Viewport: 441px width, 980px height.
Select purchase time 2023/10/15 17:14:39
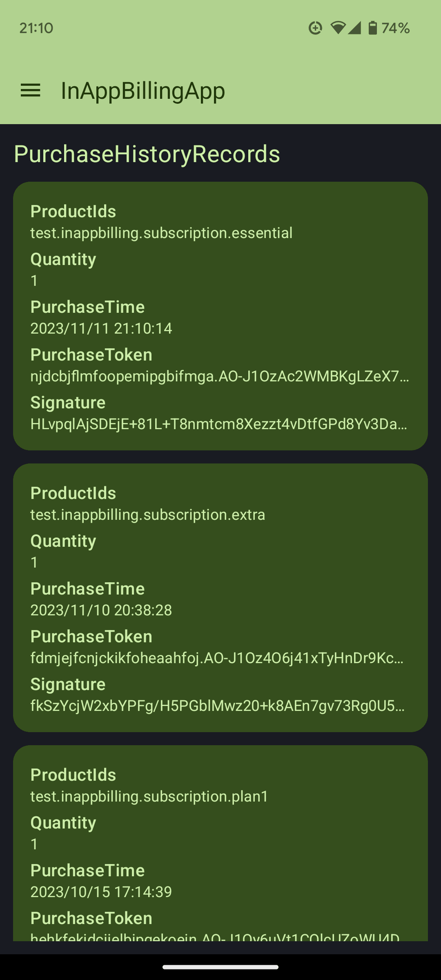click(x=101, y=892)
